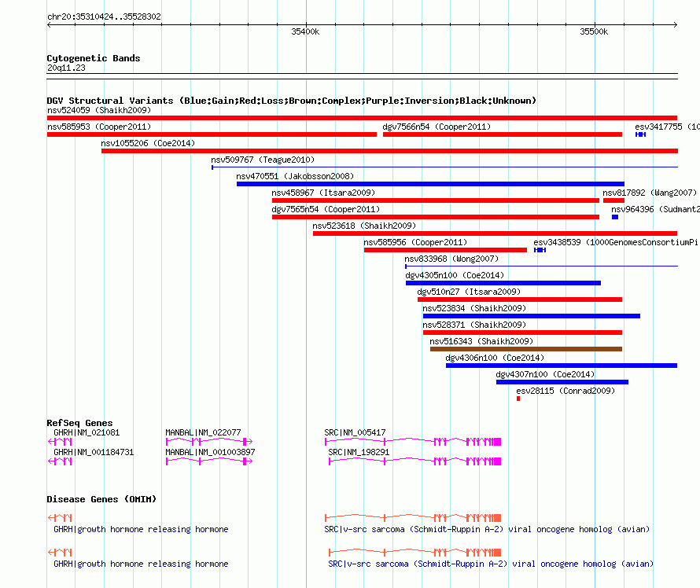Click the dgv4307n100 (Coe2014) blue bar
Image resolution: width=700 pixels, height=588 pixels.
click(562, 382)
